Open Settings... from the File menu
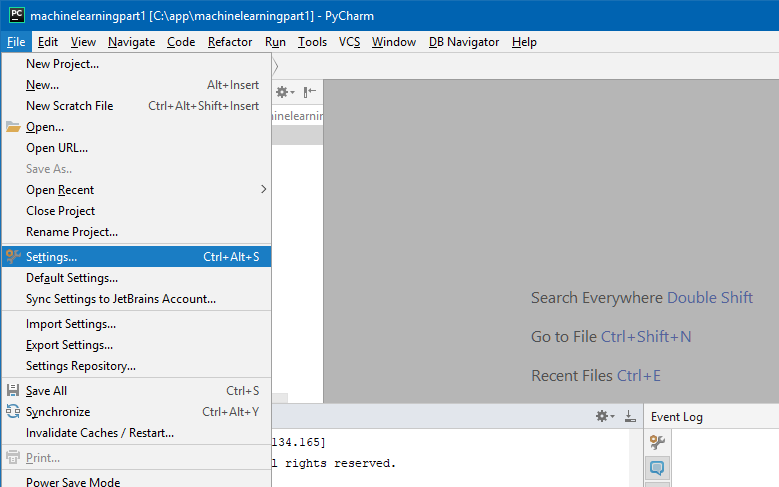779x487 pixels. pyautogui.click(x=137, y=256)
